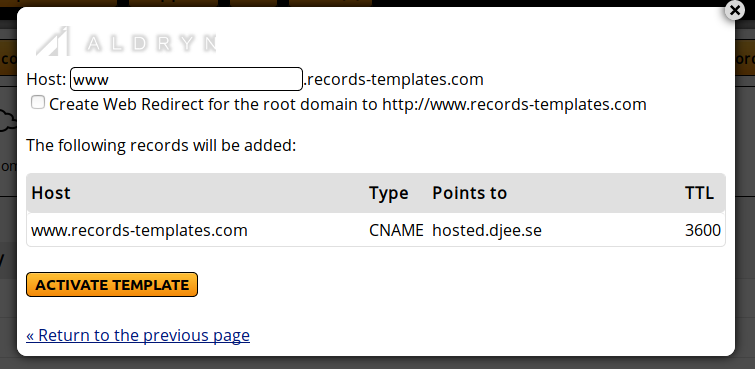Click the Points to column header
Image resolution: width=755 pixels, height=369 pixels.
click(469, 193)
